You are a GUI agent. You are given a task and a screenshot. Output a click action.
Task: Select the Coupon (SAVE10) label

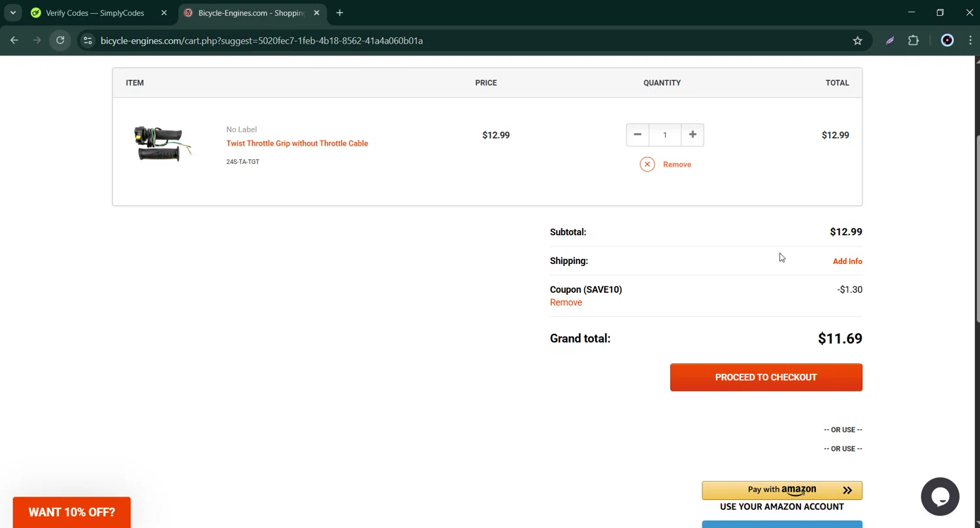[x=586, y=289]
